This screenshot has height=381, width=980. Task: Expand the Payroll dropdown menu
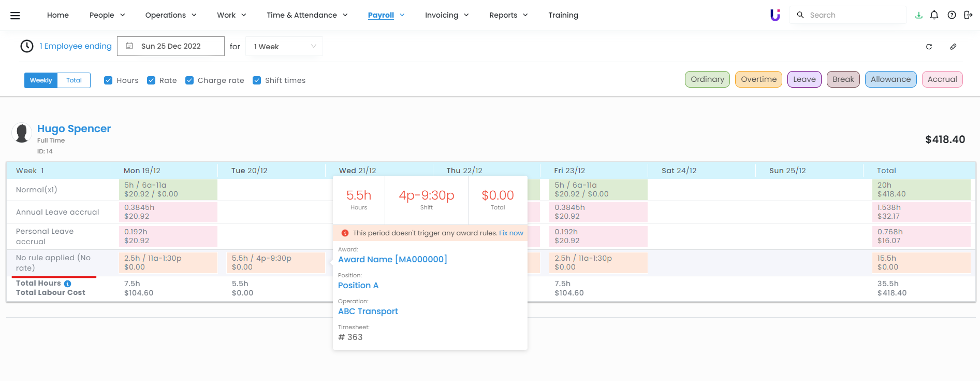pyautogui.click(x=386, y=15)
